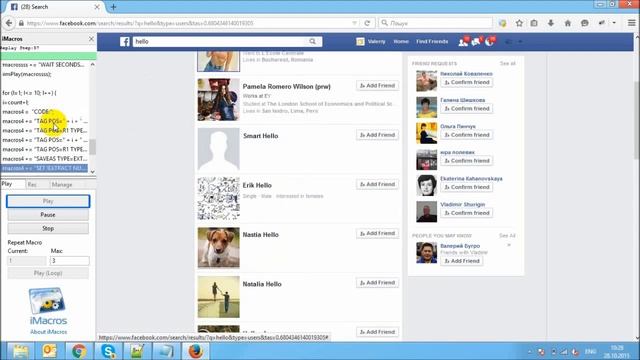Click the Facebook search box containing hello
640x360 pixels.
(220, 42)
